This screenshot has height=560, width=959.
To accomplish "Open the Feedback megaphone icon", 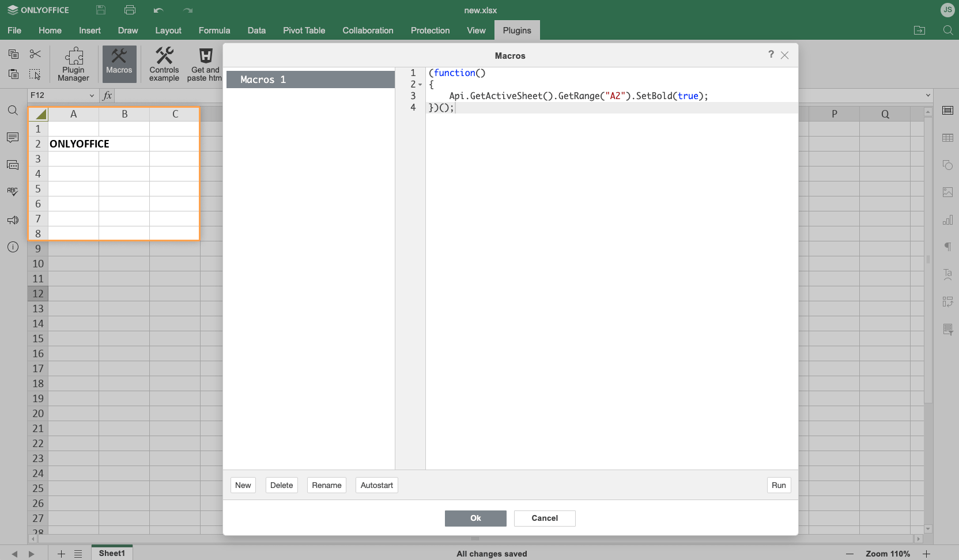I will 13,220.
